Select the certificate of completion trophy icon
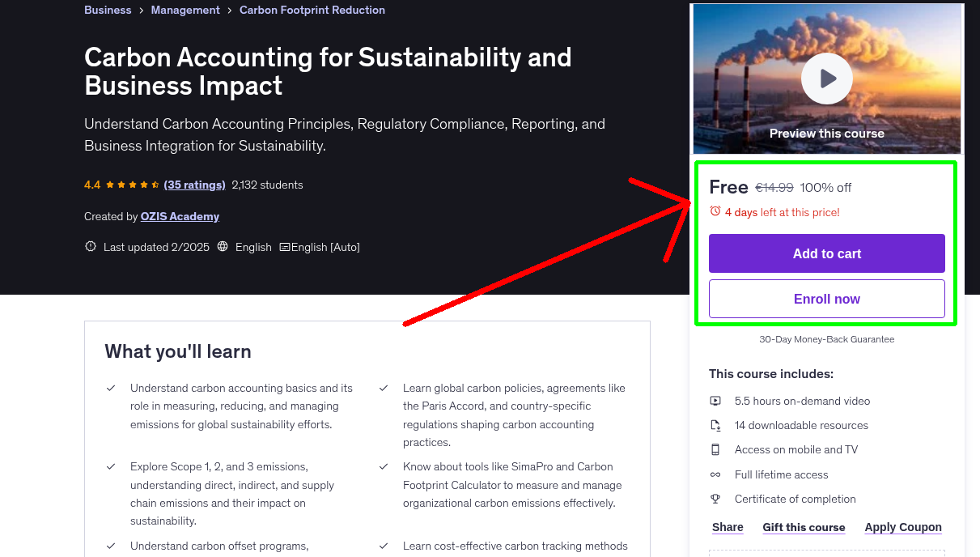Screen dimensions: 980x557 [x=715, y=499]
